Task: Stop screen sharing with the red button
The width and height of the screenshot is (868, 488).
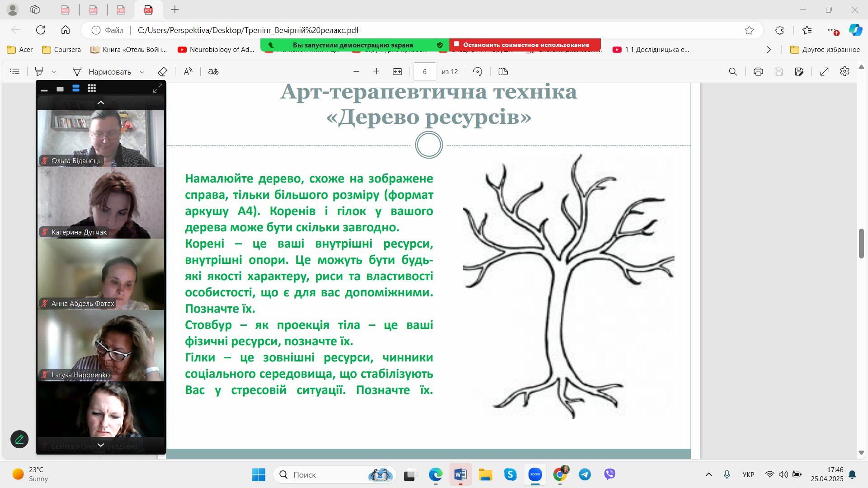Action: click(x=525, y=45)
